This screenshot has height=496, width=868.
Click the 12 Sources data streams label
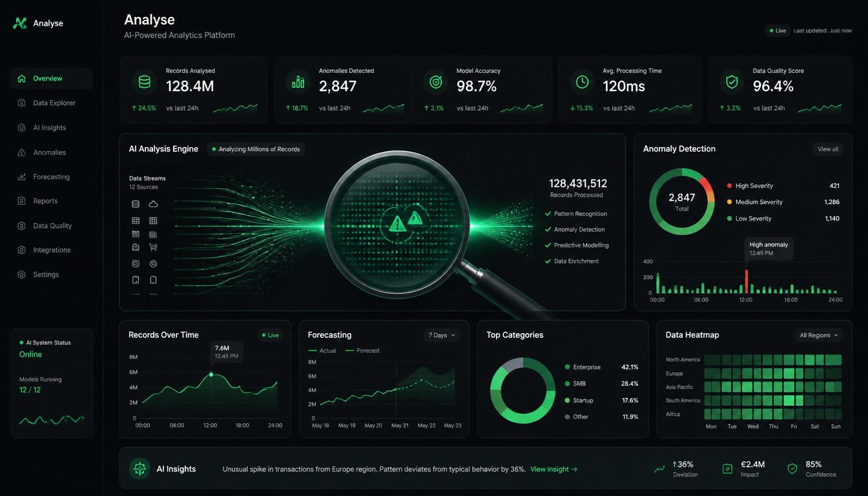(x=143, y=187)
